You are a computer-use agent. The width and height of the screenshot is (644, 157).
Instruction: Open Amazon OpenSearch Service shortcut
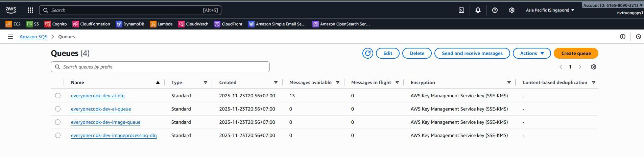pyautogui.click(x=341, y=24)
